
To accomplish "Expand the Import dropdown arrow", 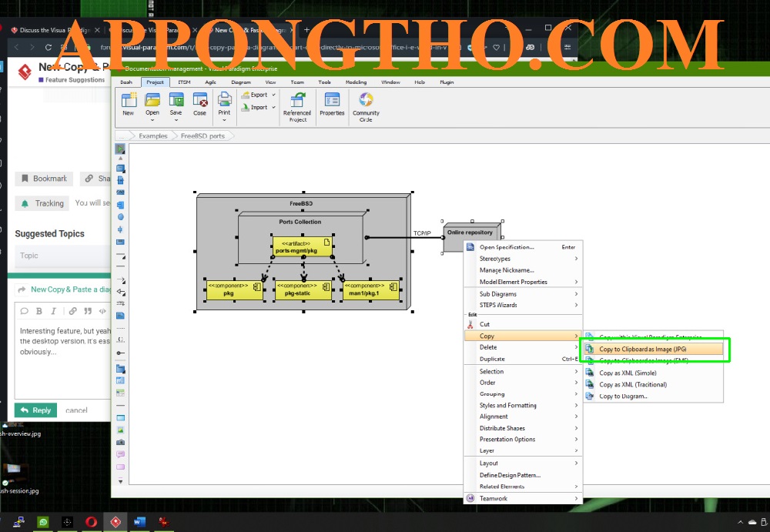I will click(x=273, y=107).
